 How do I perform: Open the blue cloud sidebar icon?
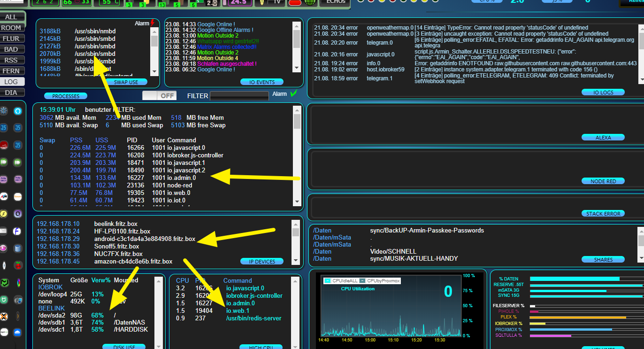tap(18, 333)
